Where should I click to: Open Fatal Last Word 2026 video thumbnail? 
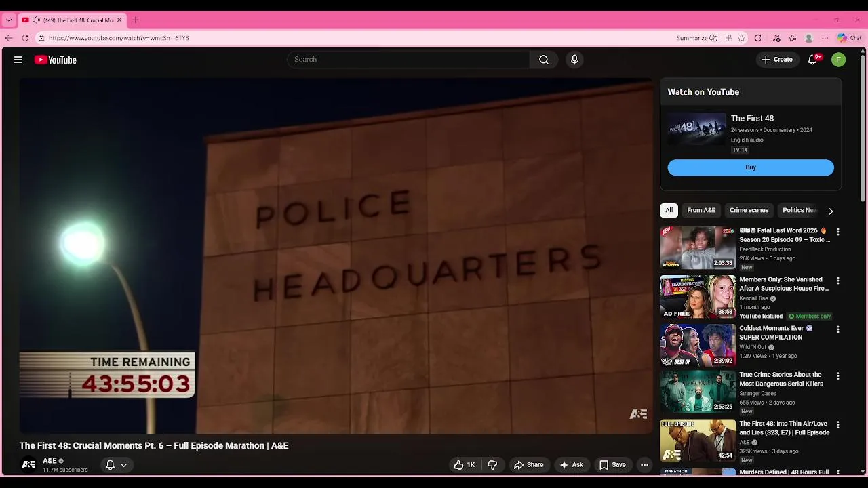[x=698, y=247]
